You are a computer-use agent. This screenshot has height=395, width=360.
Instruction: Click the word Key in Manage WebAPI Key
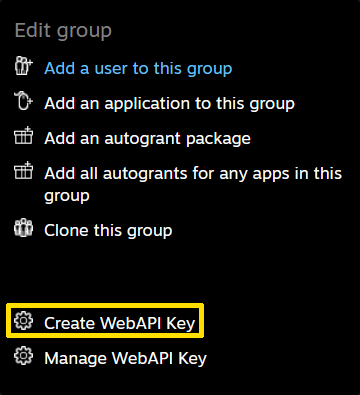pyautogui.click(x=192, y=359)
